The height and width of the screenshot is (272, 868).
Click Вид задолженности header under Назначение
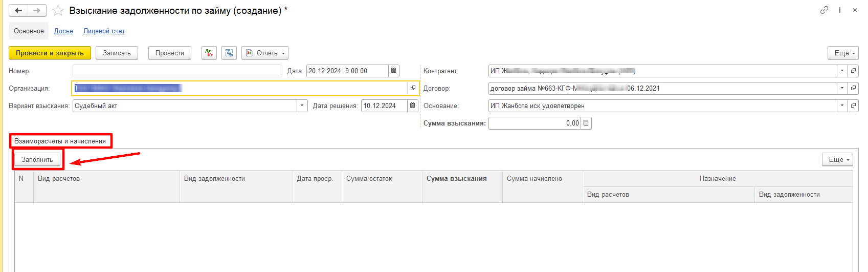(804, 195)
